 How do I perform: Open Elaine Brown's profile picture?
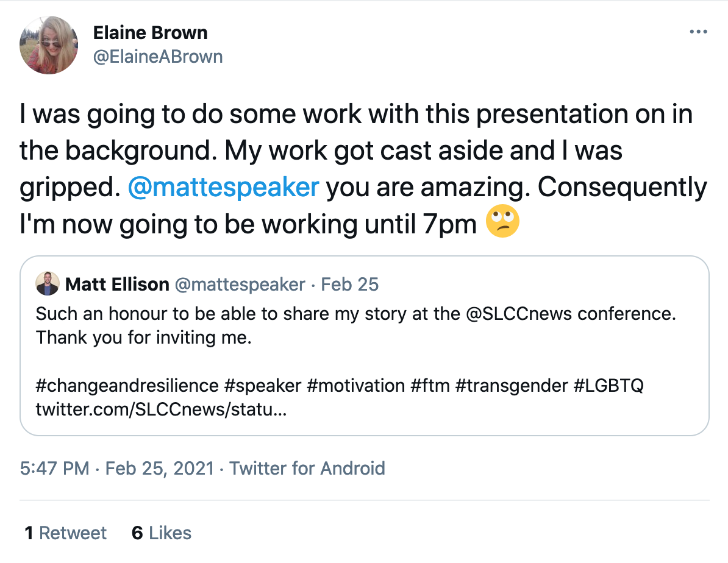tap(49, 45)
